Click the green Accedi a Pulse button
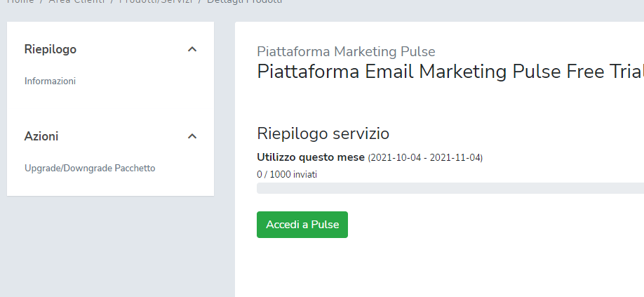644x297 pixels. click(x=302, y=225)
